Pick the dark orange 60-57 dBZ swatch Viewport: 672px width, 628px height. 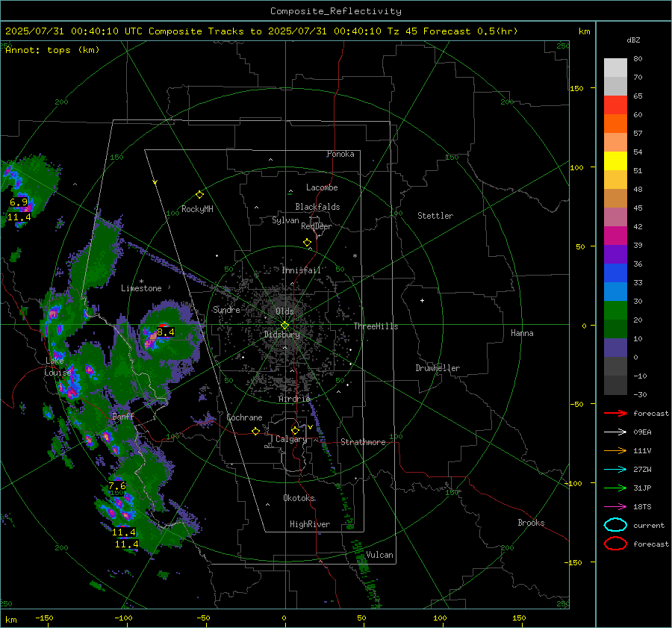(x=615, y=124)
